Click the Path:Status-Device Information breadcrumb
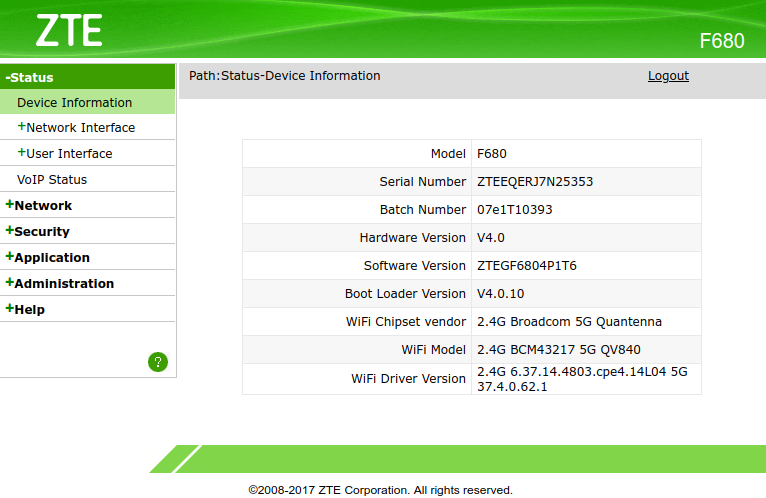Screen dimensions: 766x498 click(284, 76)
